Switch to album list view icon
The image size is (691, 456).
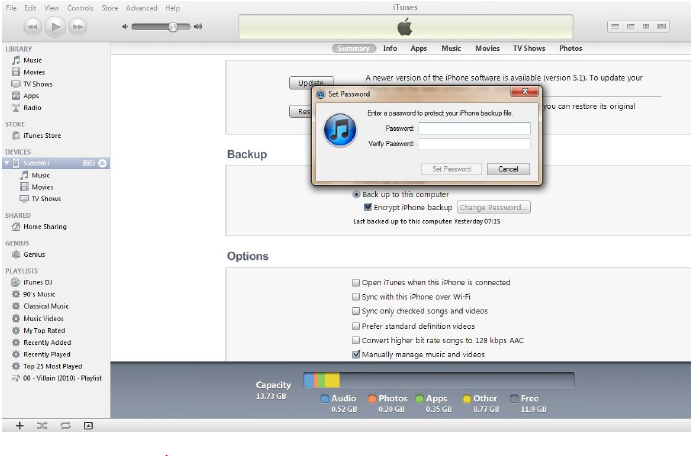coord(631,26)
